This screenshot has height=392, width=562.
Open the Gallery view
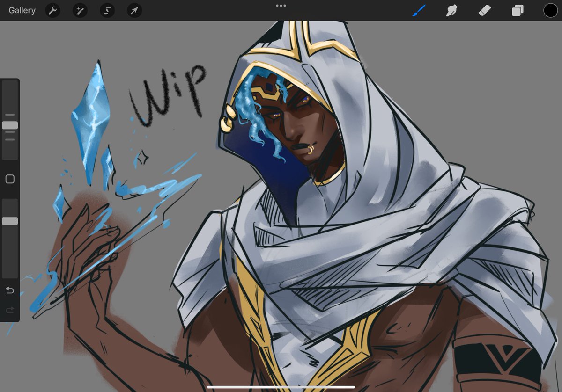[x=22, y=10]
